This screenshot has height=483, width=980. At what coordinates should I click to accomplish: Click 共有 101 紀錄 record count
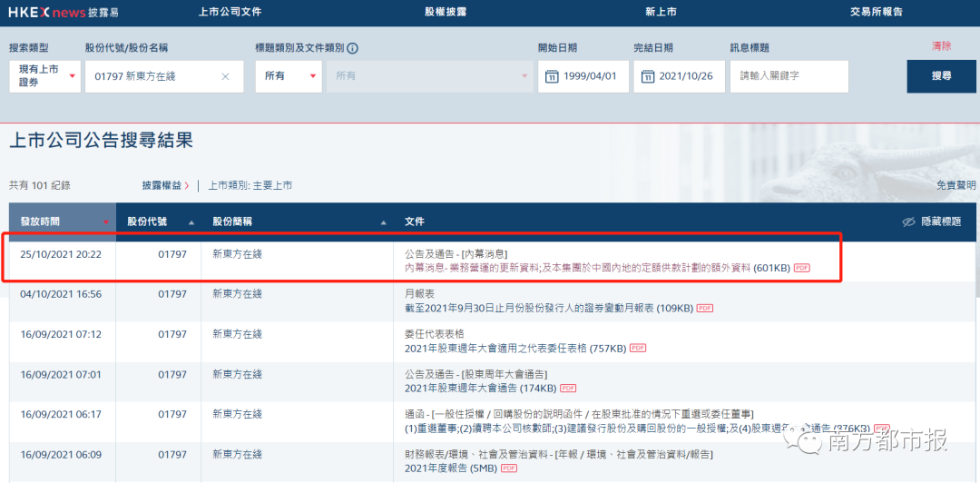tap(39, 185)
